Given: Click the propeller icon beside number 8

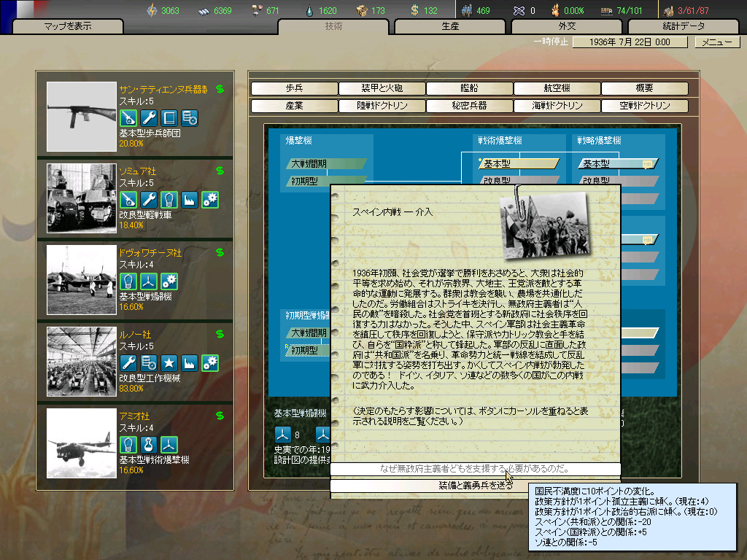Looking at the screenshot, I should point(282,435).
